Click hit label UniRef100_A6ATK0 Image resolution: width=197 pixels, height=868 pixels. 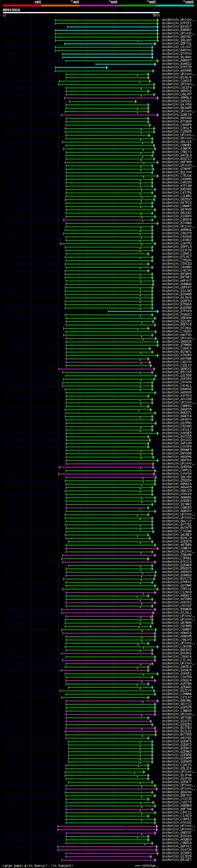(177, 460)
